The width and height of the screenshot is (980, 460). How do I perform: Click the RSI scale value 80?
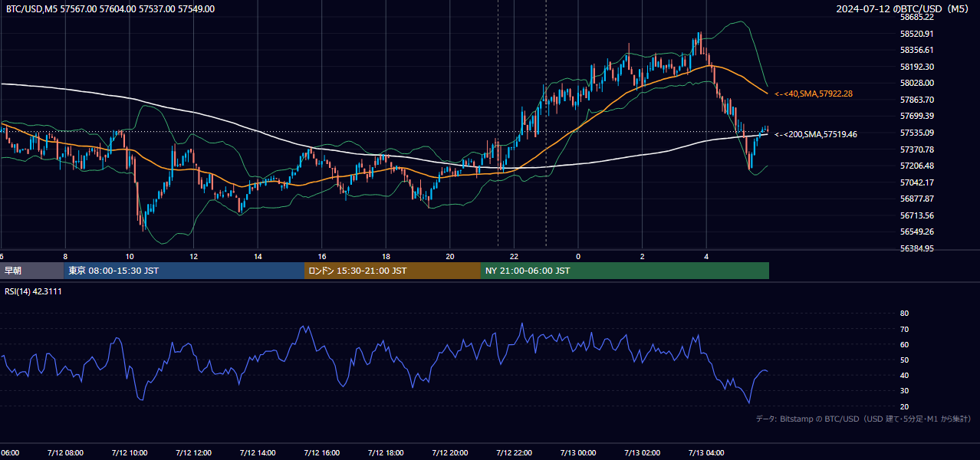click(x=904, y=314)
